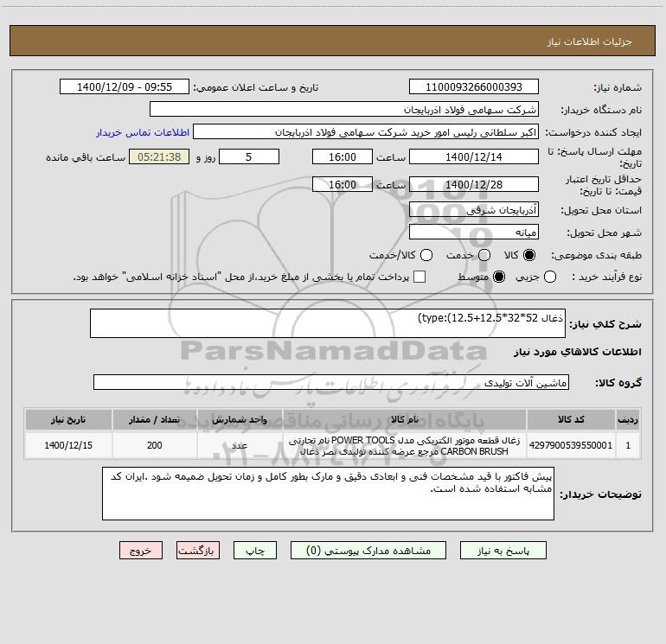
Task: Click the response deadline date 1400/12/14
Action: pyautogui.click(x=474, y=157)
